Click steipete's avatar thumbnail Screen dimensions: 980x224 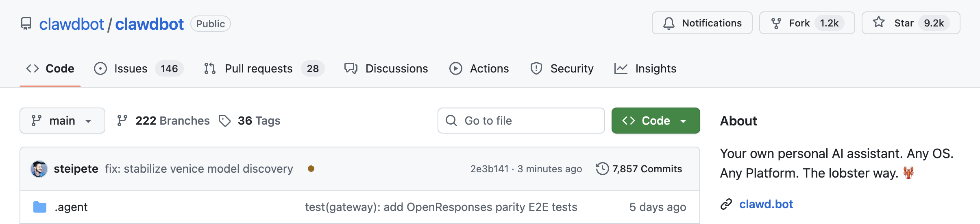(39, 169)
